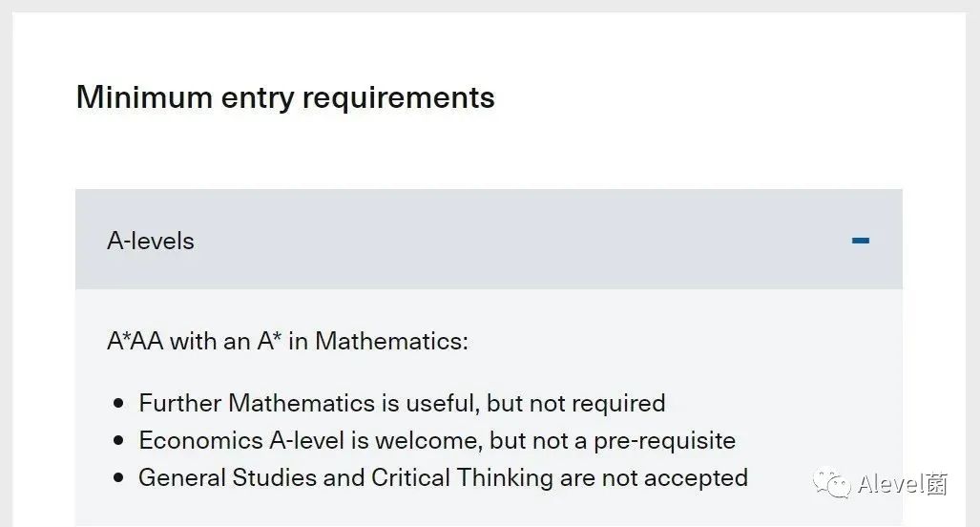Click the Minimum entry requirements heading

pos(285,97)
